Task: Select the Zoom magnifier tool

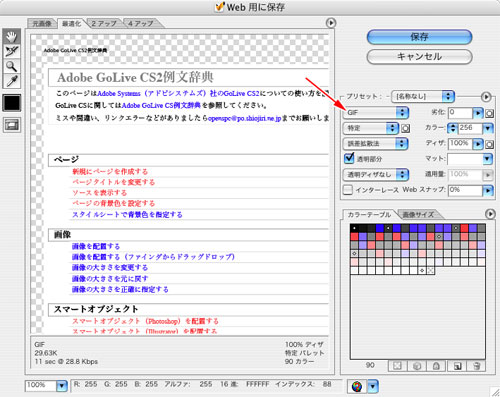Action: [12, 66]
